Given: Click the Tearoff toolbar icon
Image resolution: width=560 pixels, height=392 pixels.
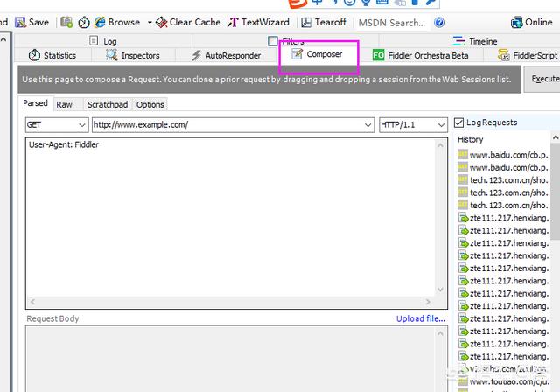Looking at the screenshot, I should pyautogui.click(x=306, y=23).
